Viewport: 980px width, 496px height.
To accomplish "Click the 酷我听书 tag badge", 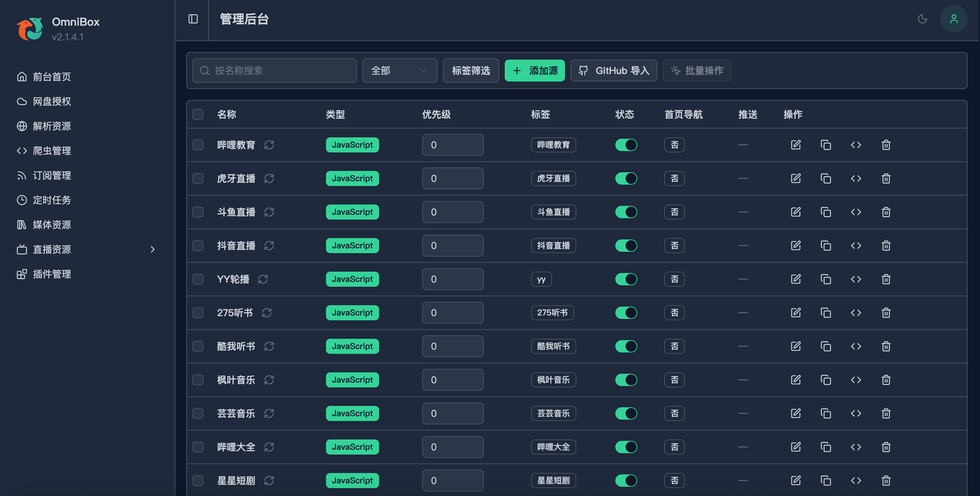I will click(553, 346).
